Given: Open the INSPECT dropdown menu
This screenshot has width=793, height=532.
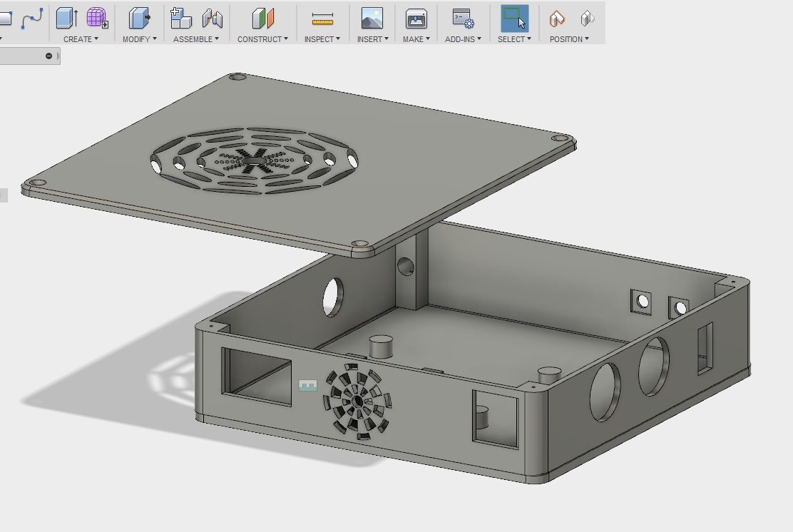Looking at the screenshot, I should (322, 39).
